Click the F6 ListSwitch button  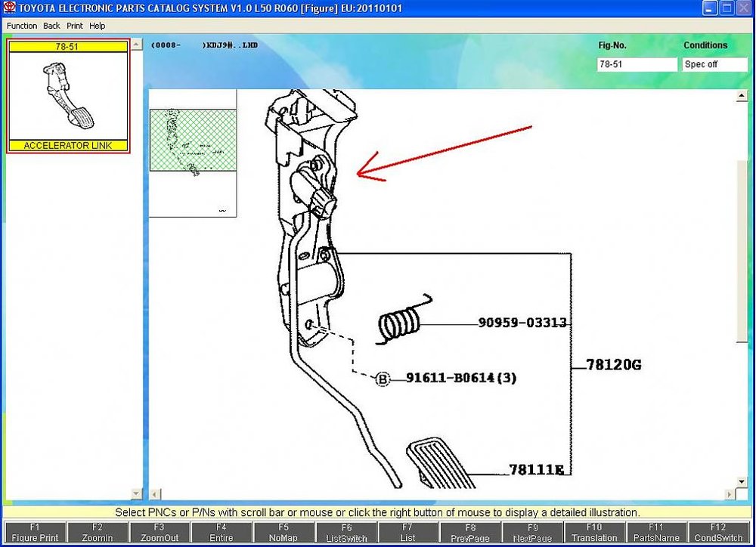(346, 532)
